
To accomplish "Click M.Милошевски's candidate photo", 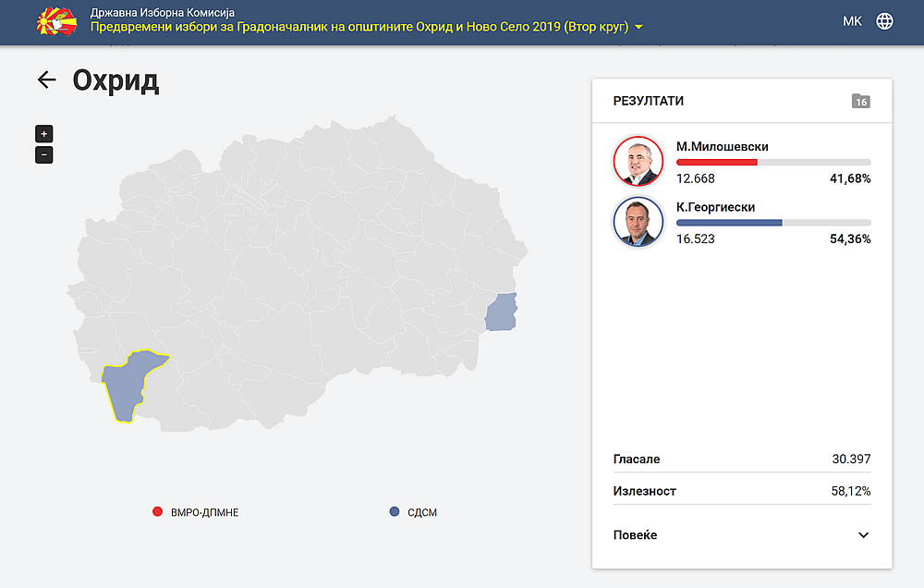I will click(x=638, y=162).
